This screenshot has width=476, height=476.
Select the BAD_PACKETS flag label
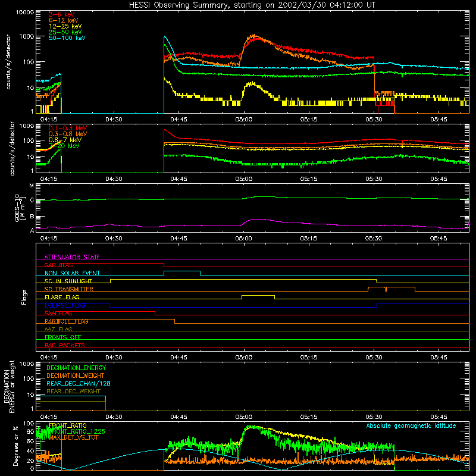coord(65,345)
